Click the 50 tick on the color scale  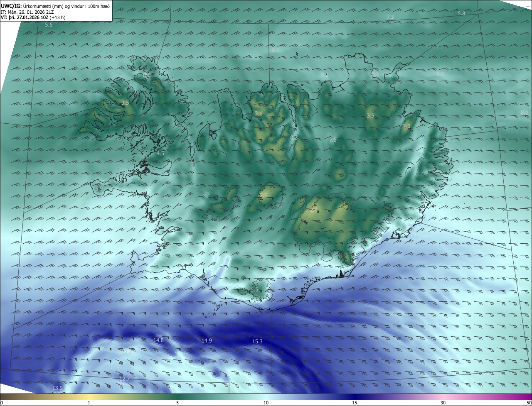coord(529,403)
